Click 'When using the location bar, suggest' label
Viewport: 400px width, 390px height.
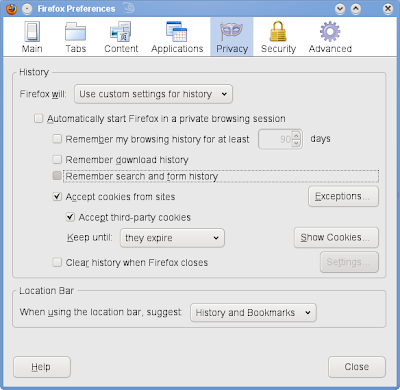coord(101,312)
